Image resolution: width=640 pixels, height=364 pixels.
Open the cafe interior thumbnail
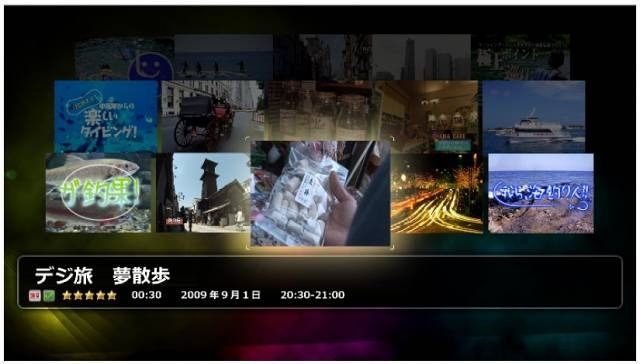[427, 116]
